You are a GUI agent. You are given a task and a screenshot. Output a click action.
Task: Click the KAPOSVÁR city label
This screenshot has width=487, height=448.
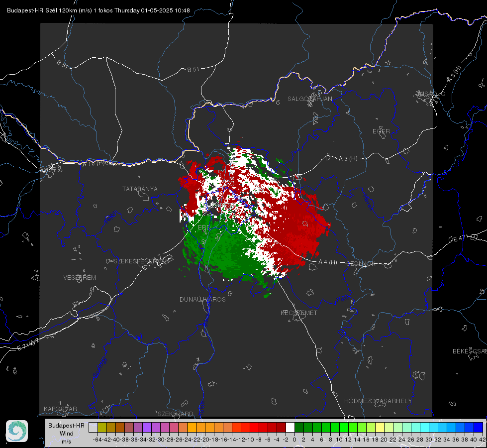pos(60,409)
